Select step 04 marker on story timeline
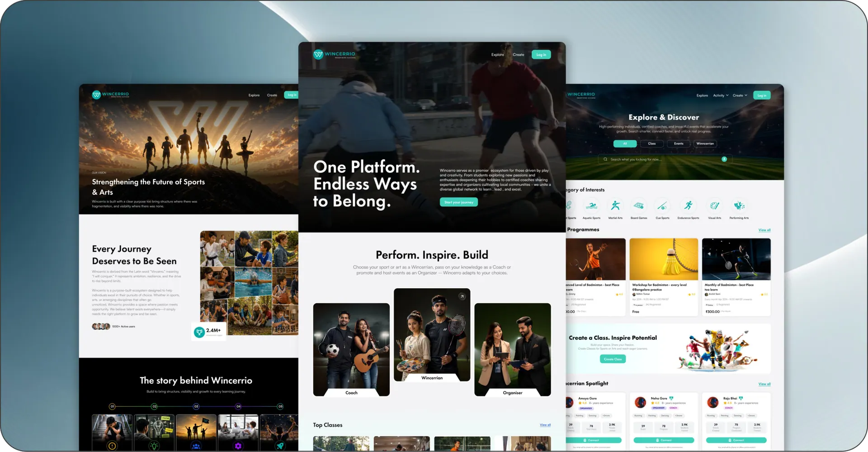 pyautogui.click(x=238, y=406)
